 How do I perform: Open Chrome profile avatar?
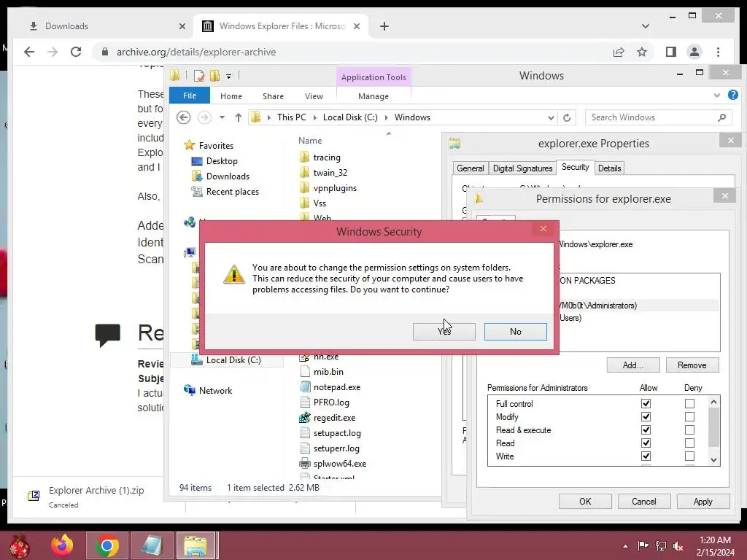tap(694, 52)
